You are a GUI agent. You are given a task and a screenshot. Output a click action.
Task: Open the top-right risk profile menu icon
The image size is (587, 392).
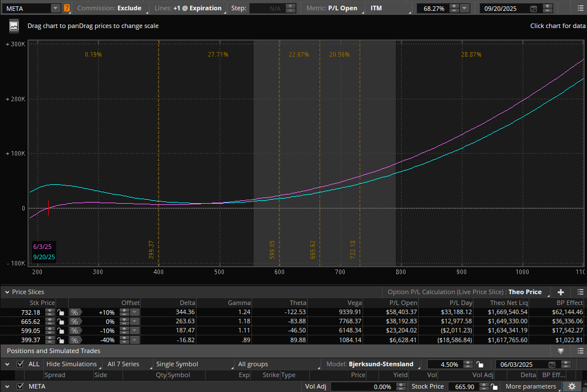tap(580, 8)
